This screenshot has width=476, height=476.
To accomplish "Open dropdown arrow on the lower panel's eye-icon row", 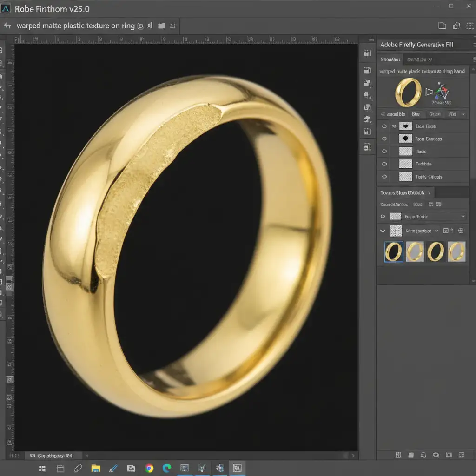I will pos(463,217).
